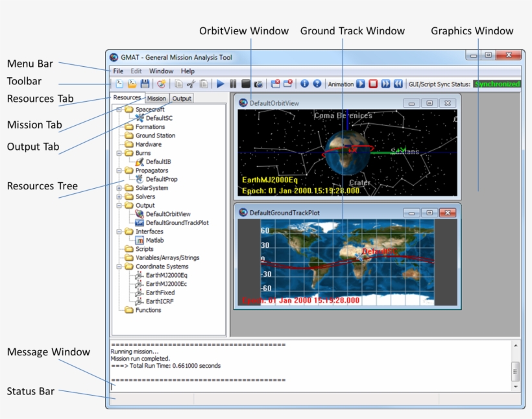This screenshot has width=532, height=419.
Task: Open the Help menu
Action: tap(187, 71)
